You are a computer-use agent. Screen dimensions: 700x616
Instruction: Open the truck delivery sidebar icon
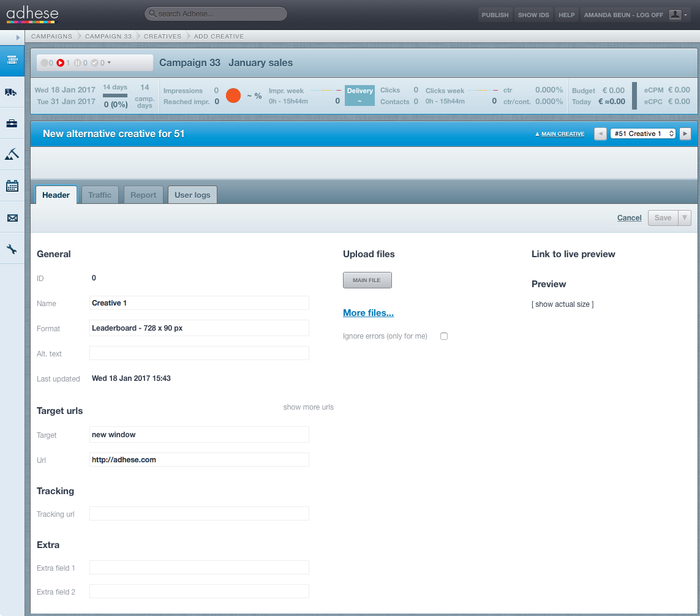(11, 92)
